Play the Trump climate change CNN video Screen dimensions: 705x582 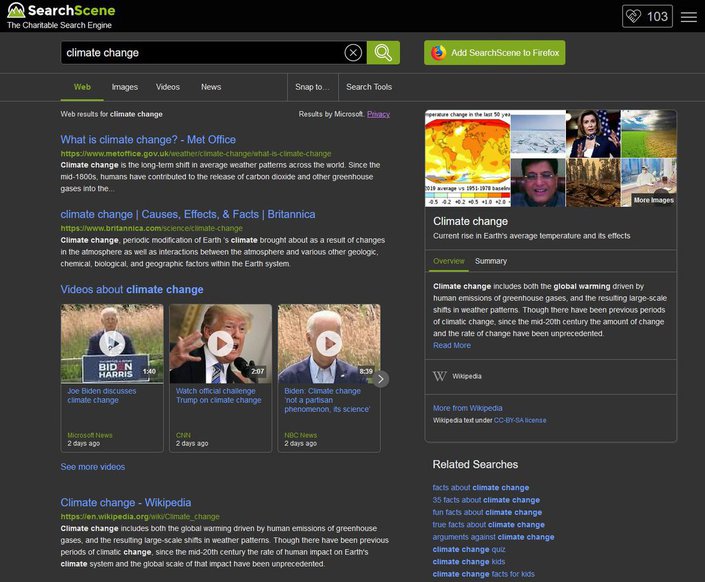tap(220, 344)
